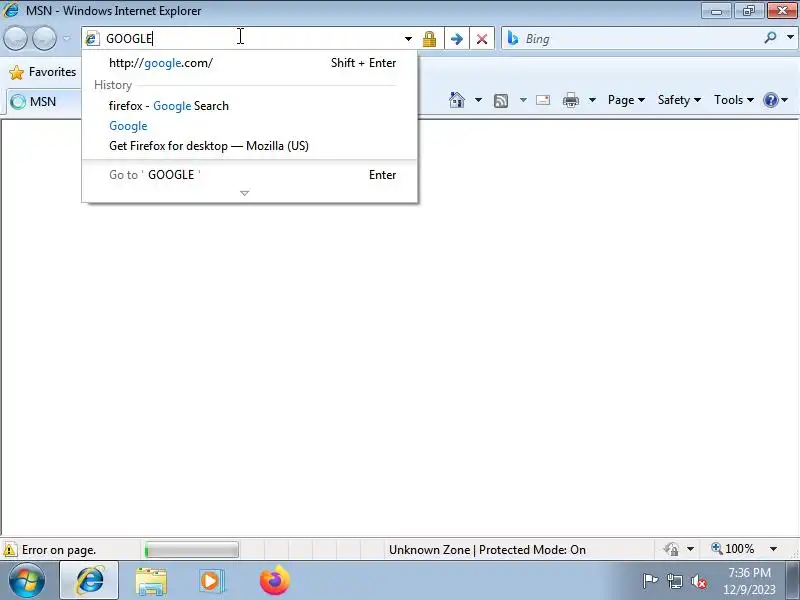Open the Home button dropdown arrow
The image size is (800, 600).
478,100
